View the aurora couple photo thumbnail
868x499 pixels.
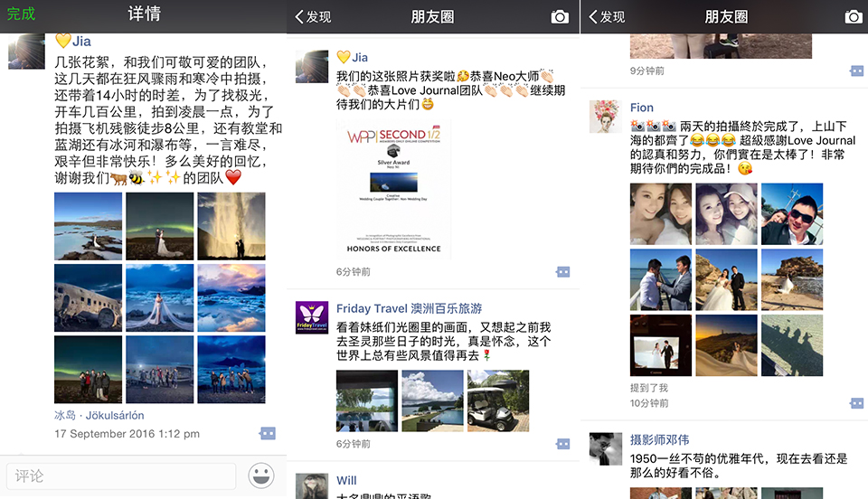point(160,226)
